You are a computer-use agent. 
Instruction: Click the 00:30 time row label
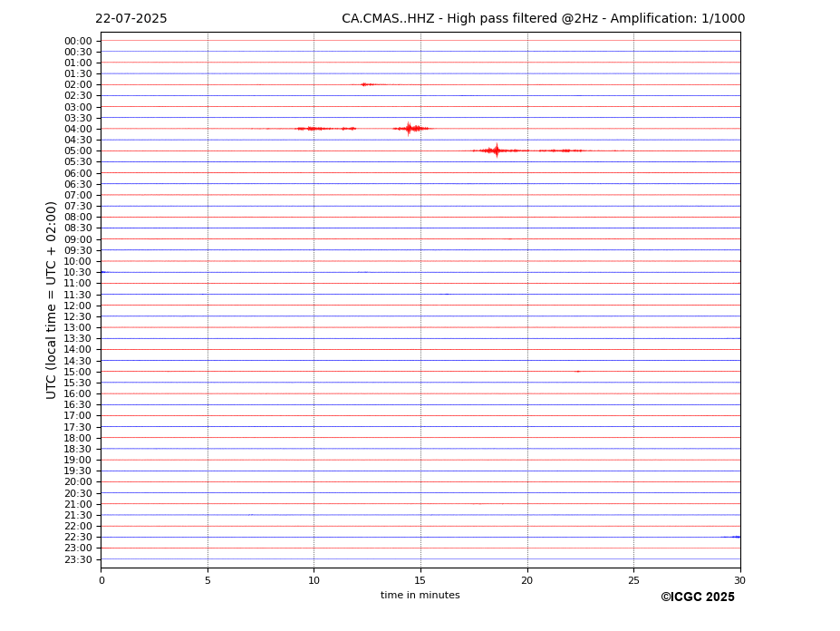click(78, 52)
